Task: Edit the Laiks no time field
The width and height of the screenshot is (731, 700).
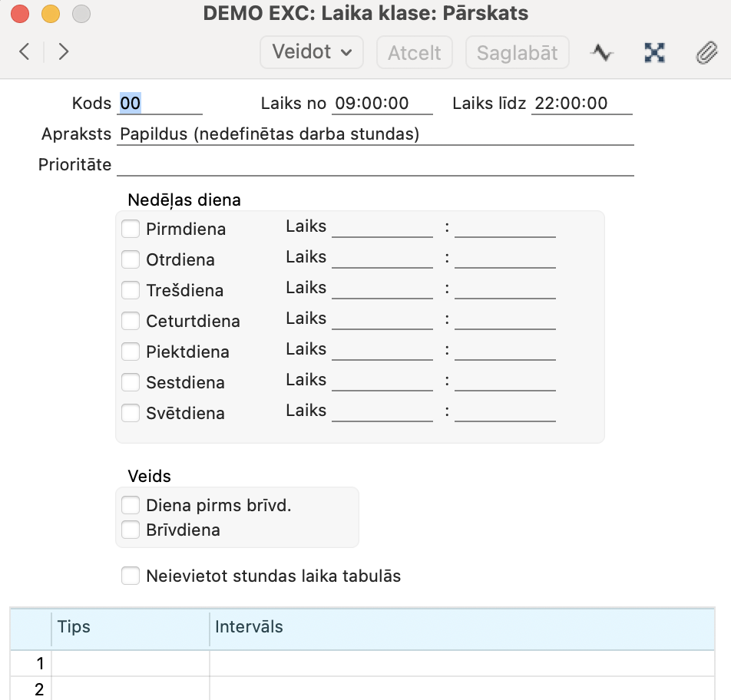Action: click(382, 104)
